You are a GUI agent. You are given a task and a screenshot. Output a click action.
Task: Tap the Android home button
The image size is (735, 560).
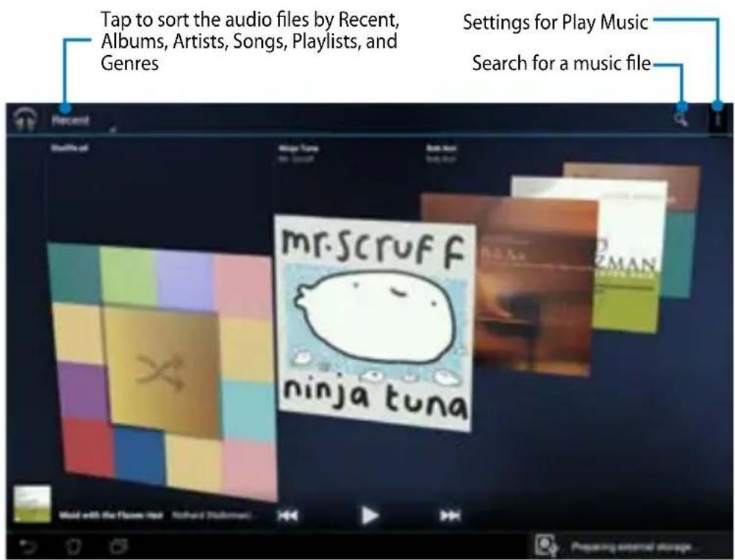coord(73,547)
